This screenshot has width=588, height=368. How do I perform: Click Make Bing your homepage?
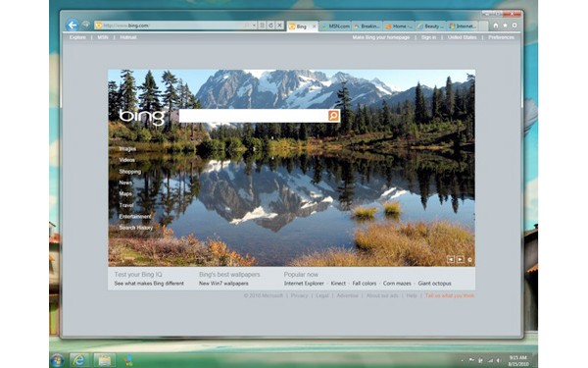pyautogui.click(x=381, y=37)
